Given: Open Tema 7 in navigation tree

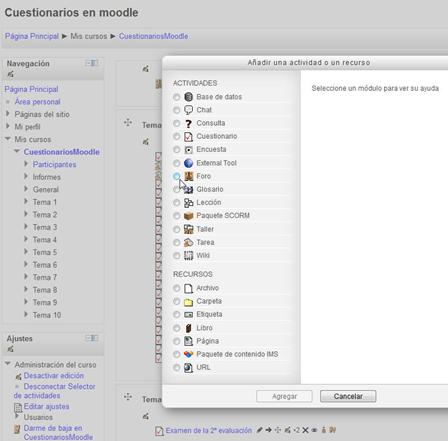Looking at the screenshot, I should (45, 277).
